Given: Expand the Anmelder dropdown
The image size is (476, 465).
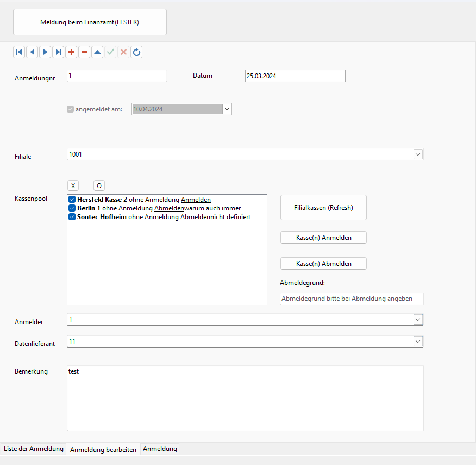Looking at the screenshot, I should click(418, 320).
